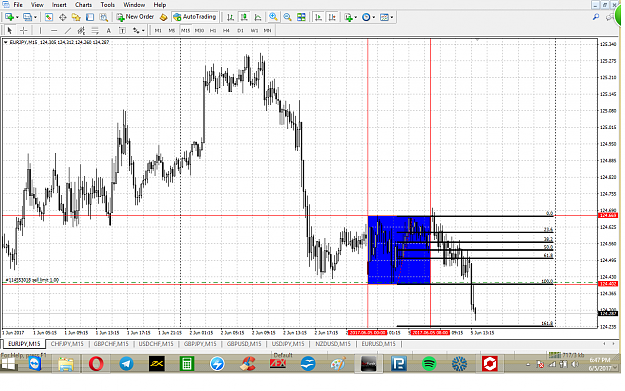The height and width of the screenshot is (391, 625).
Task: Switch chart to Bar Chart mode
Action: tap(230, 17)
